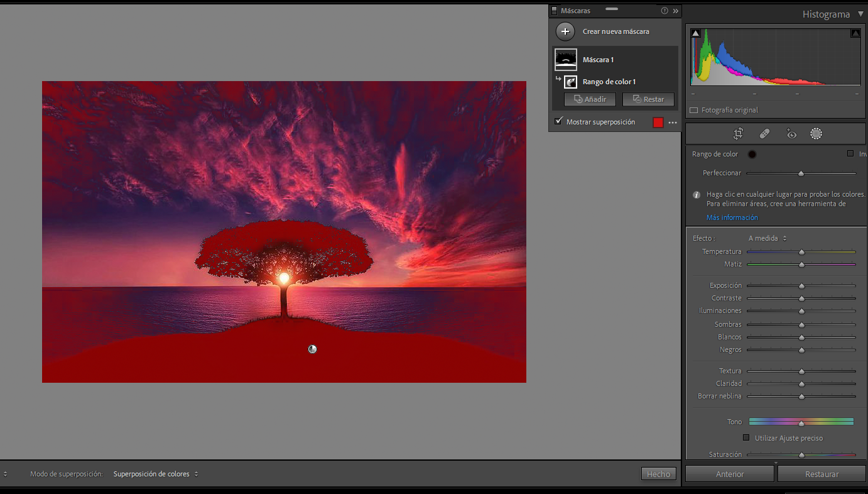Open the Máscaras panel help icon
Image resolution: width=868 pixels, height=494 pixels.
pos(664,10)
